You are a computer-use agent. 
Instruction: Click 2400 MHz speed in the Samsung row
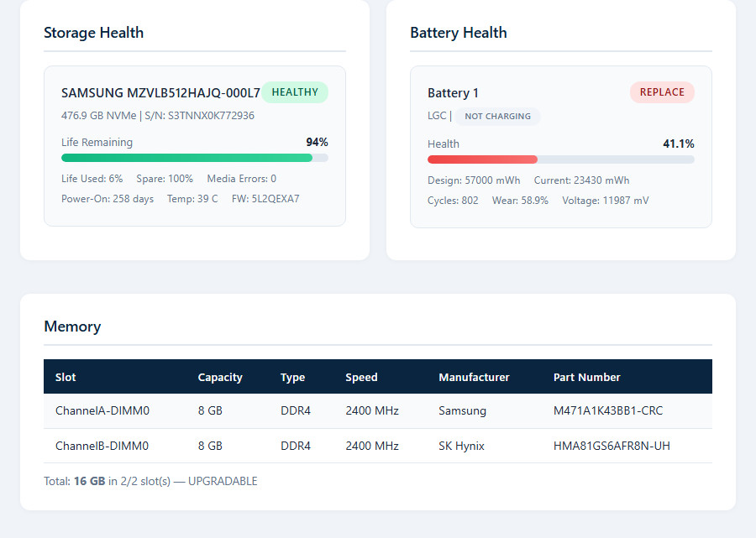point(372,411)
